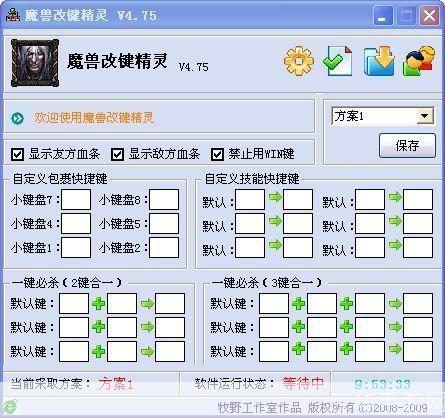Click the 小键盘5 key input box

164,223
